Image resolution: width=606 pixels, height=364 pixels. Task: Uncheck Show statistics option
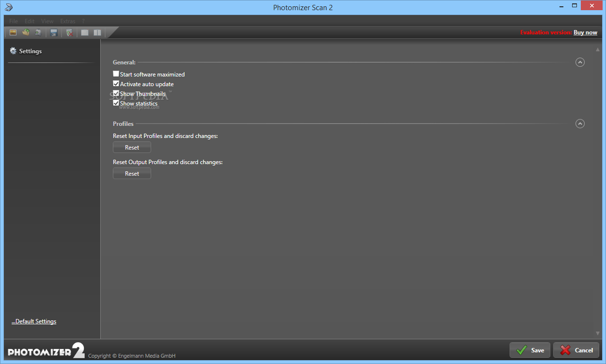(116, 103)
